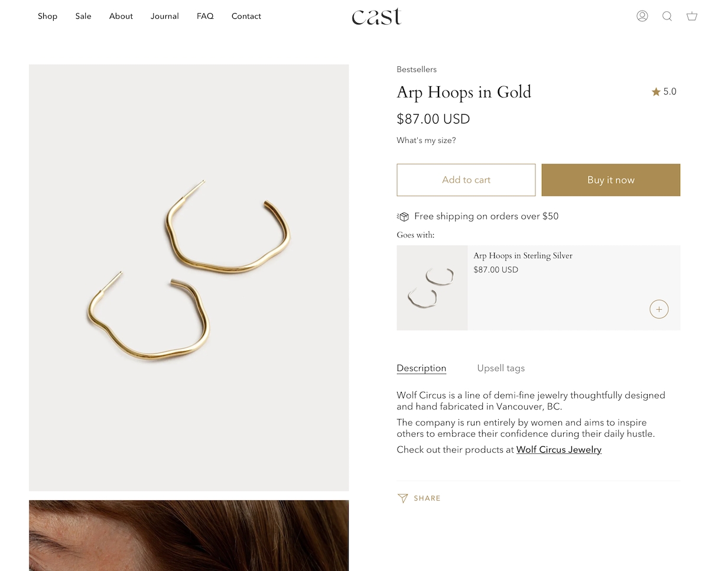Click the Buy it now button

(610, 180)
